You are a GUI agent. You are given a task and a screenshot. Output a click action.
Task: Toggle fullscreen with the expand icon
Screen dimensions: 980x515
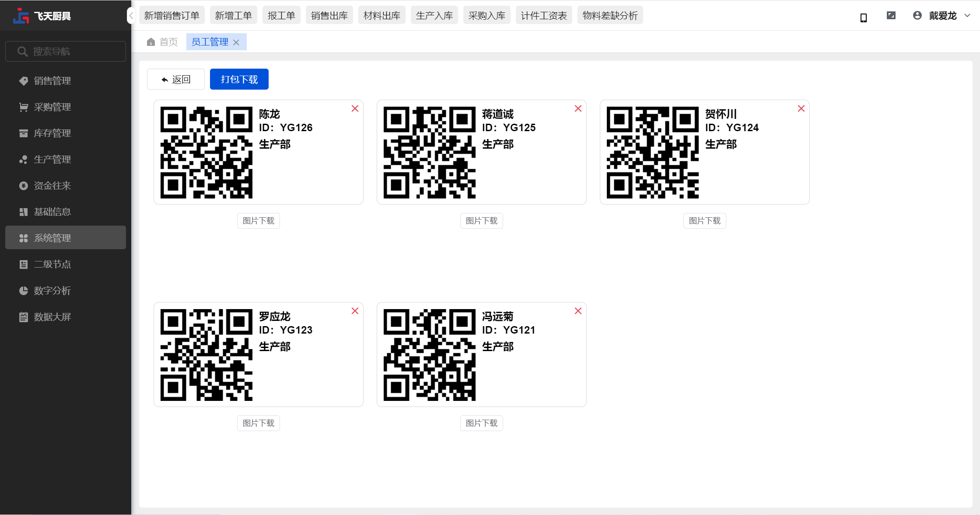click(891, 16)
